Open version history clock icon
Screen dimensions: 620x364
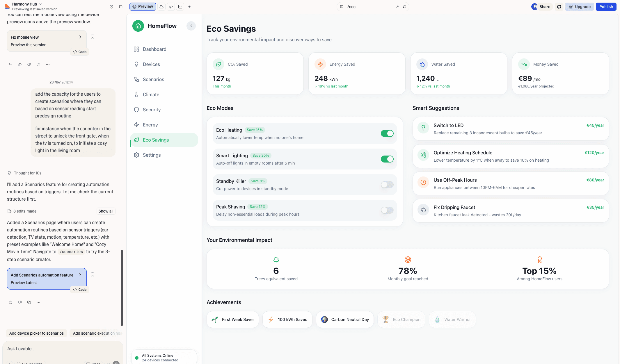(111, 7)
